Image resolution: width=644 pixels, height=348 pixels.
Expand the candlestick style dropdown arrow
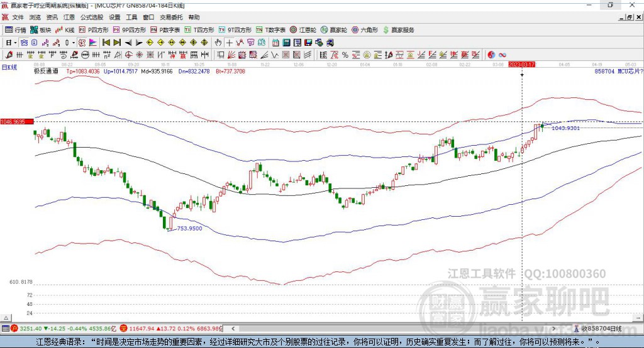(x=74, y=43)
